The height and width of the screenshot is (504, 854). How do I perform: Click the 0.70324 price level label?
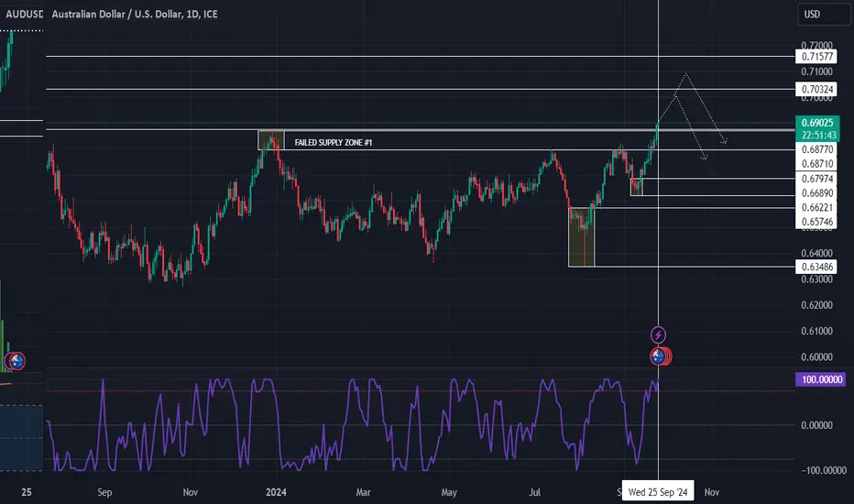pos(816,89)
